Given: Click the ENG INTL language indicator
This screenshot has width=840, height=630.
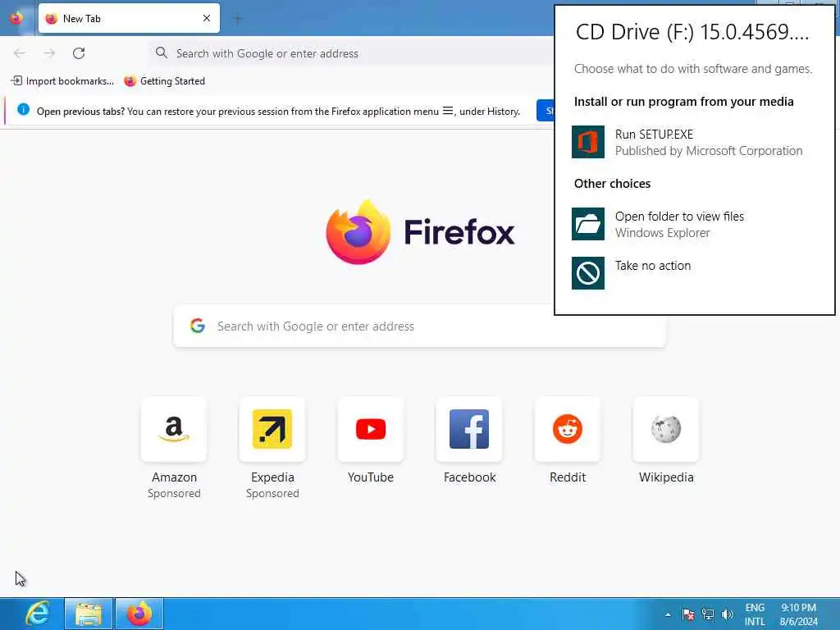Looking at the screenshot, I should [x=755, y=614].
